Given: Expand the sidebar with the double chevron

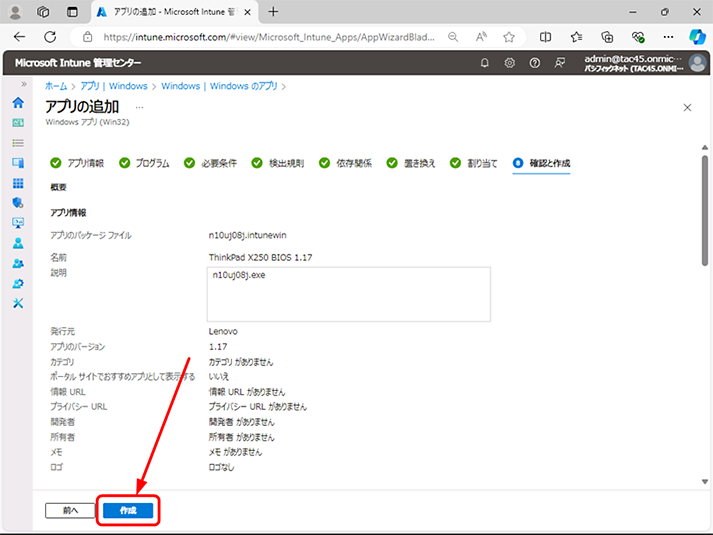Looking at the screenshot, I should tap(24, 84).
